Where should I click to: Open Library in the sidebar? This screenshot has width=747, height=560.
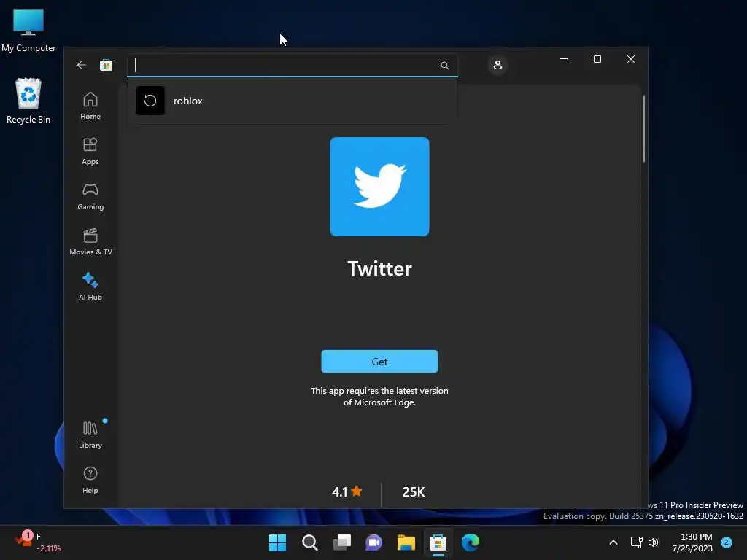point(90,435)
